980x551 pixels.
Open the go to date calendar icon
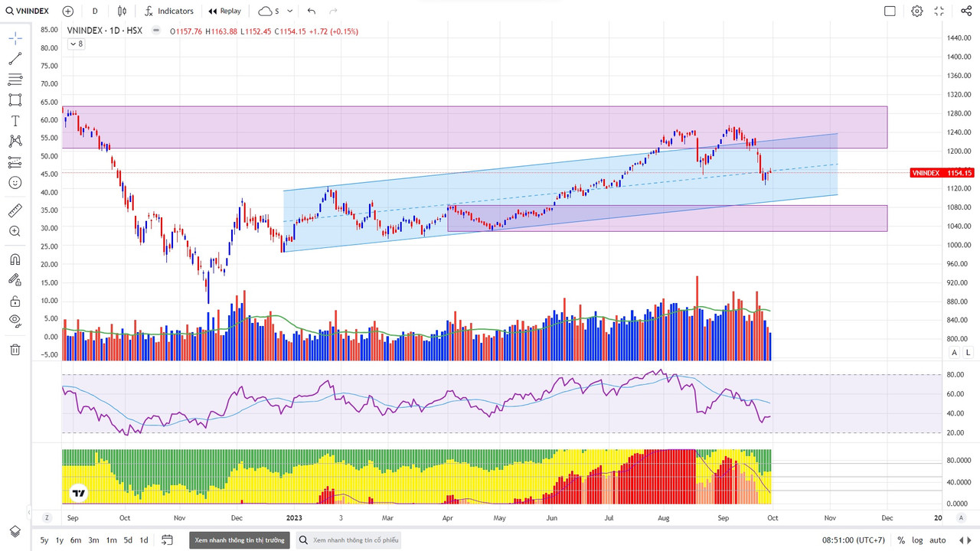click(x=168, y=540)
